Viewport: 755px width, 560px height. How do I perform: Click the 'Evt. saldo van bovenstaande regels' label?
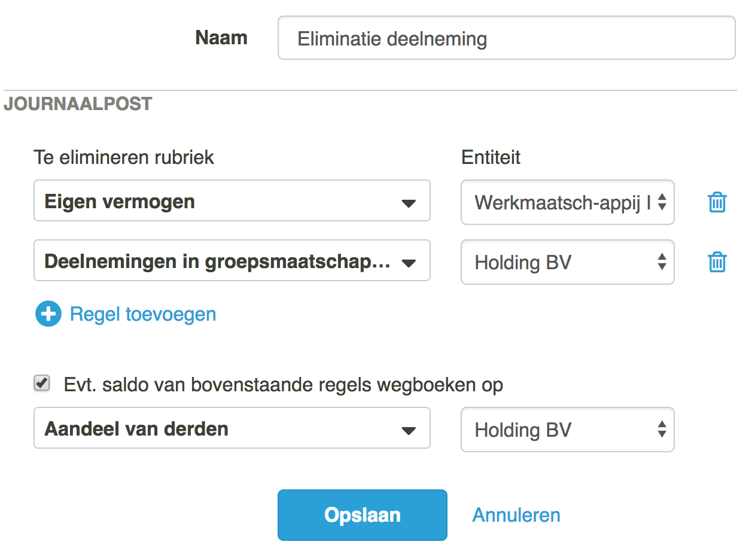point(284,385)
